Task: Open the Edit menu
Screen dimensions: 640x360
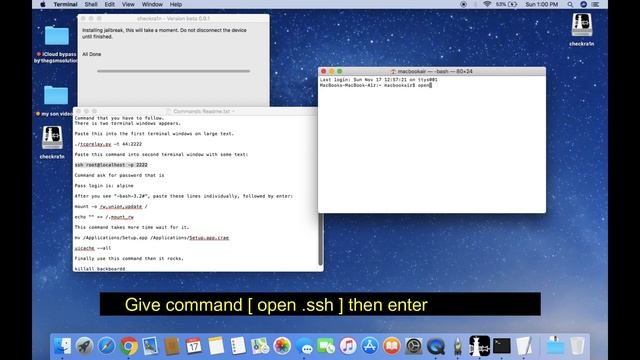Action: [x=109, y=4]
